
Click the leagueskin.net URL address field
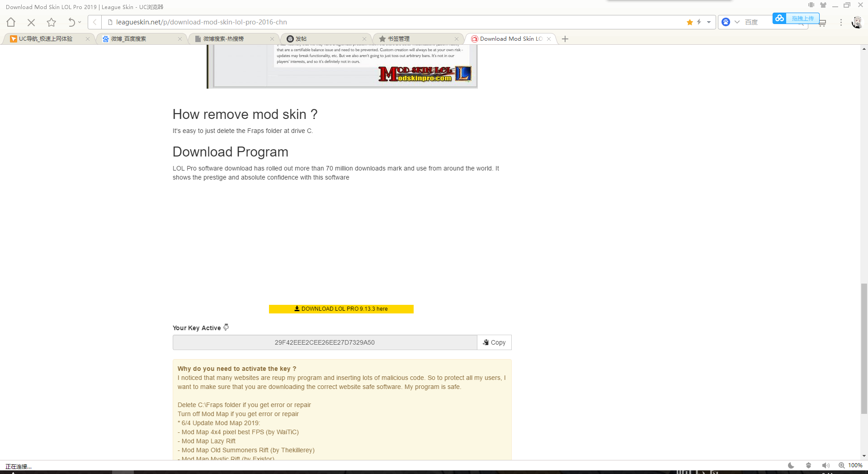[x=202, y=22]
